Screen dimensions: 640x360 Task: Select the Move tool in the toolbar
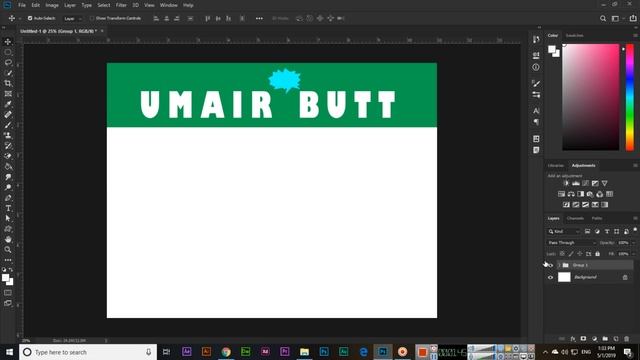tap(8, 42)
